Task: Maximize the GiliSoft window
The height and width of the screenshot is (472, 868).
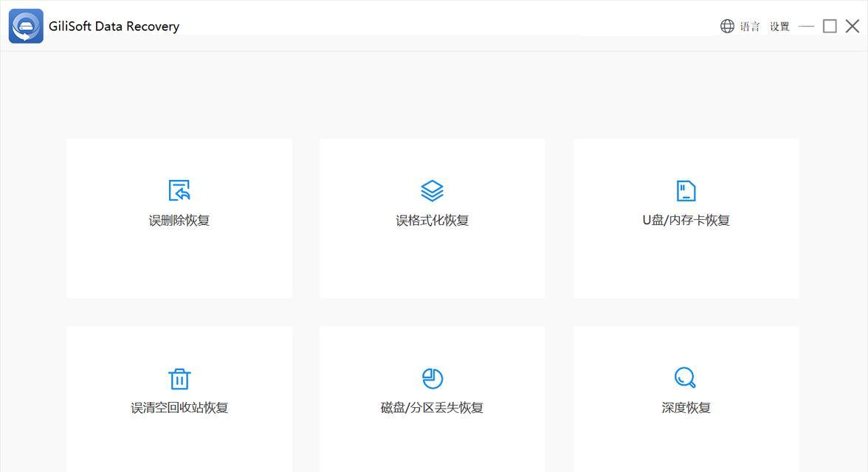Action: pyautogui.click(x=830, y=26)
